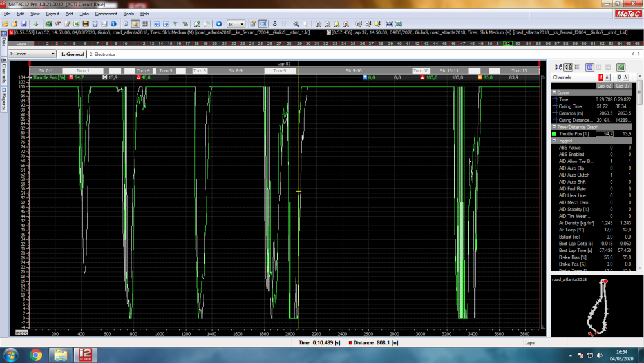Click the red zoom magnifier icon
Viewport: 644px width, 363px height.
pos(346,24)
